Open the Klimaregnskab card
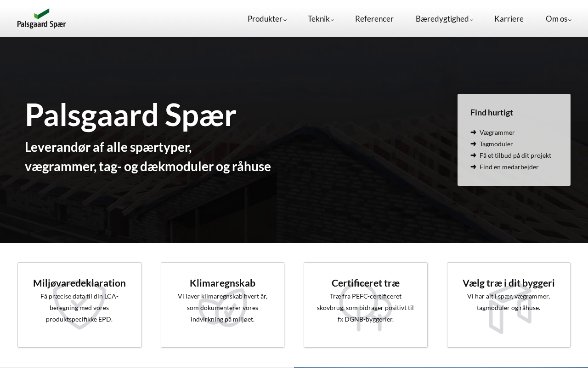Image resolution: width=588 pixels, height=368 pixels. pyautogui.click(x=223, y=305)
